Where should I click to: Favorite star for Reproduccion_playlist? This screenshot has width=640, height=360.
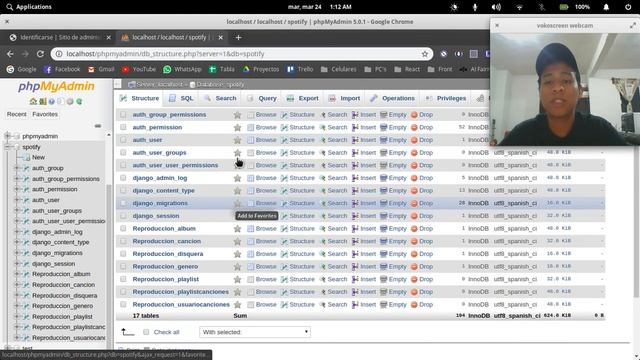pos(237,279)
